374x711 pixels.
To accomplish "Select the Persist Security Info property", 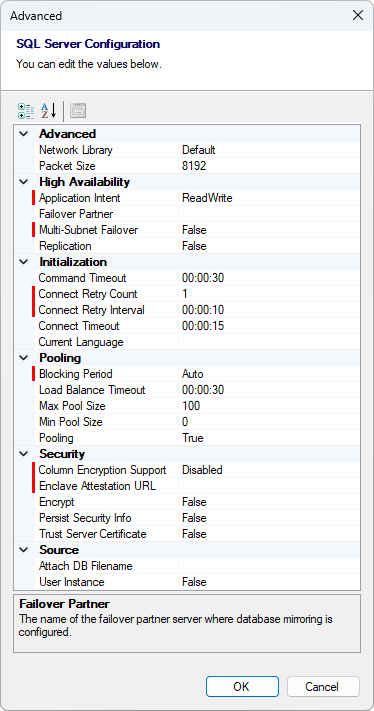I will (85, 518).
